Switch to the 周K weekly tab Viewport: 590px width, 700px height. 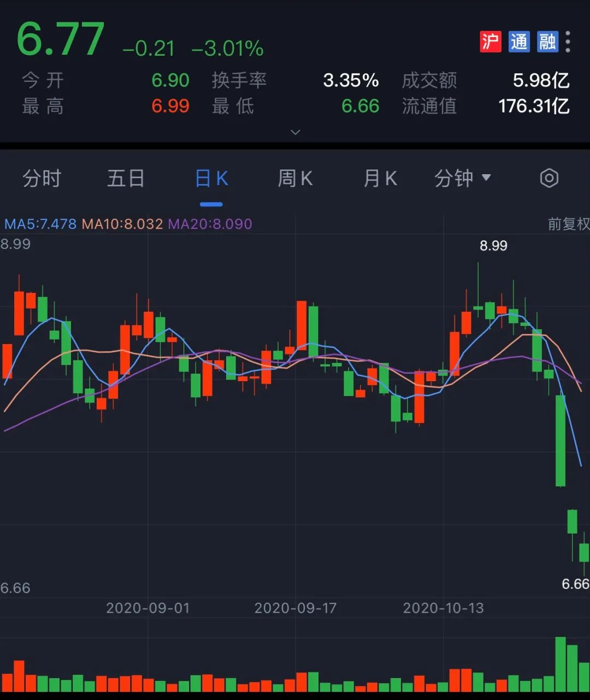tap(295, 179)
